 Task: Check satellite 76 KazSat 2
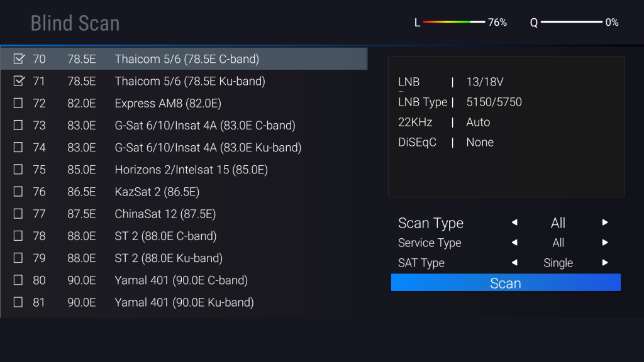[x=19, y=192]
